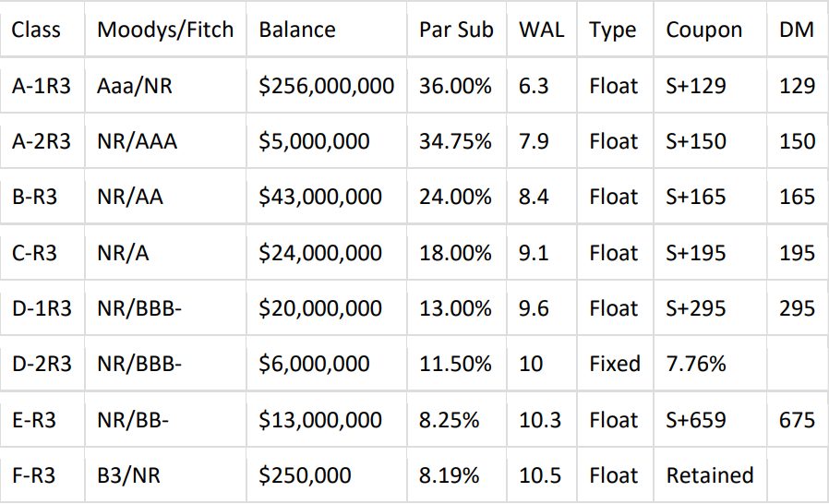Click the DM column header
829x504 pixels.
[797, 30]
